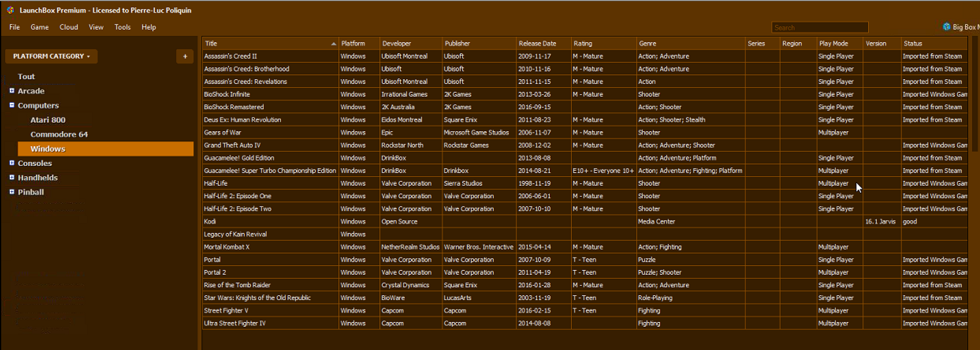Screen dimensions: 980x350
Task: Select Grand Theft Auto IV row
Action: pos(585,145)
